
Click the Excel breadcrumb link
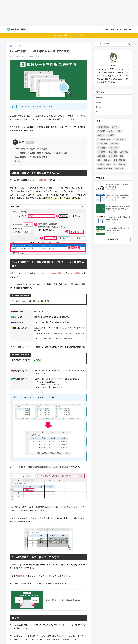[x=21, y=46]
